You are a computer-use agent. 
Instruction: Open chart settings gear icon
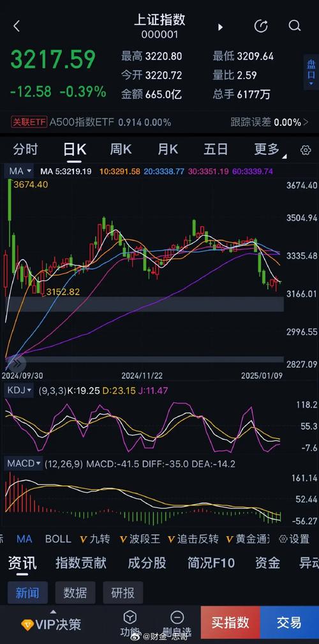306,150
